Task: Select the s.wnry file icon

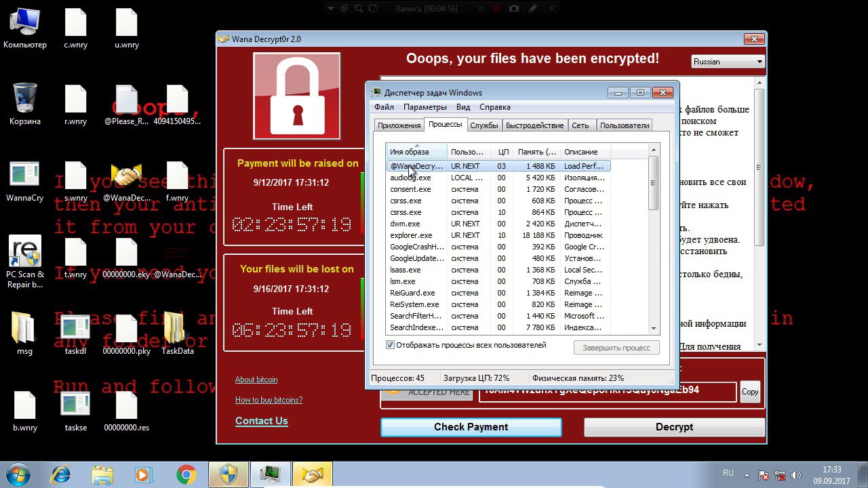Action: 75,182
